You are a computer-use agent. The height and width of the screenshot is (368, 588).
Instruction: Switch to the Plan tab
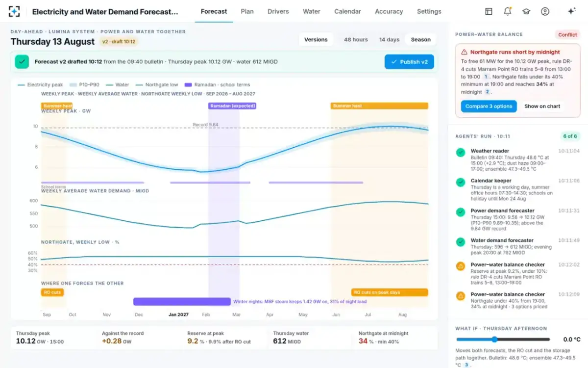[247, 11]
